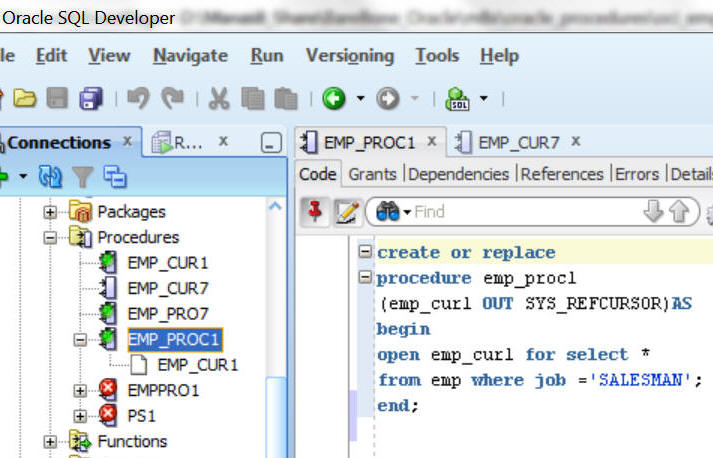This screenshot has width=713, height=458.
Task: Click the Filter funnel icon
Action: [x=83, y=177]
